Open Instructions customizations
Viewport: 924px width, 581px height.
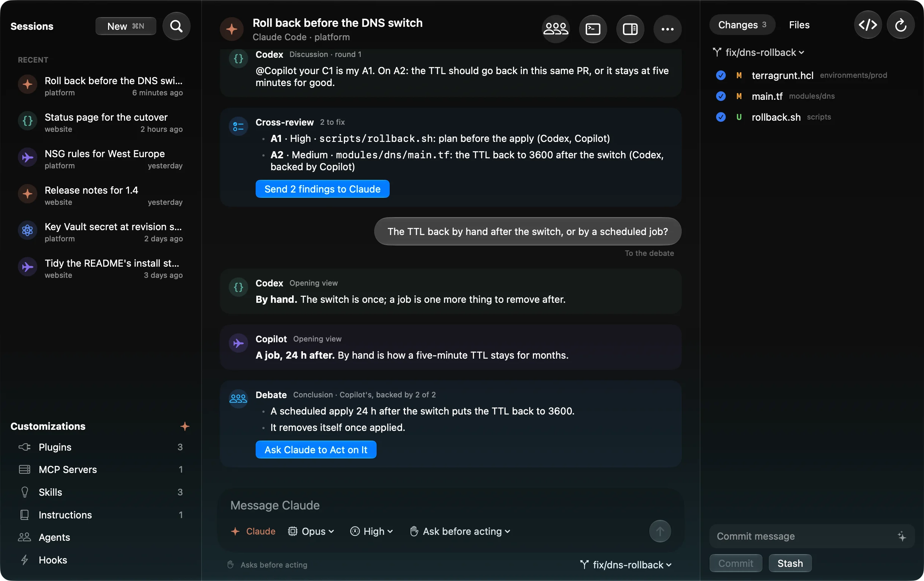tap(101, 515)
